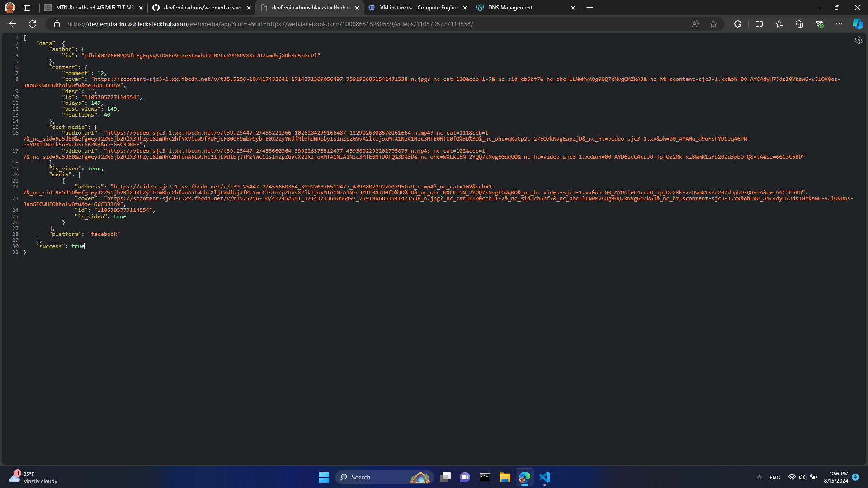
Task: Open JSON viewer settings gear icon
Action: pos(859,40)
